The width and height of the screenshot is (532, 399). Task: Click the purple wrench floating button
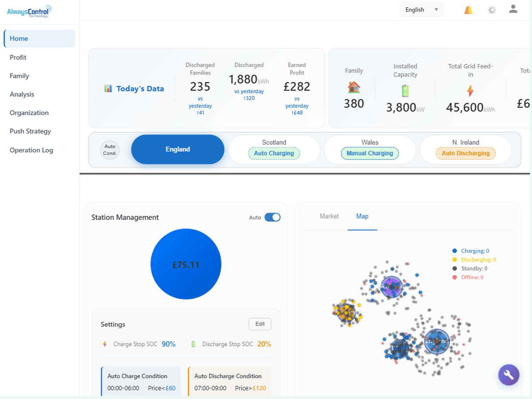pos(509,375)
